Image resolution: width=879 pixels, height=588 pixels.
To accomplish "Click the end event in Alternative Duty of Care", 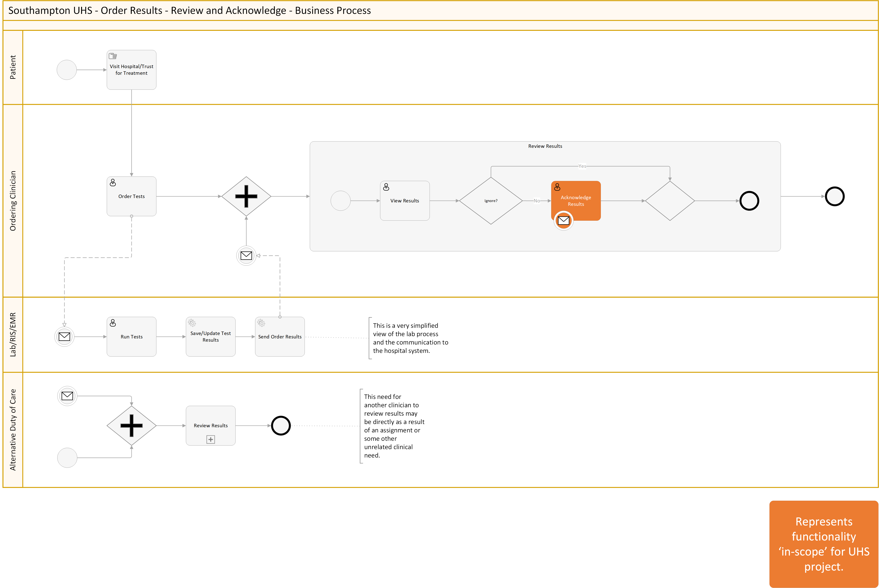I will click(x=281, y=425).
